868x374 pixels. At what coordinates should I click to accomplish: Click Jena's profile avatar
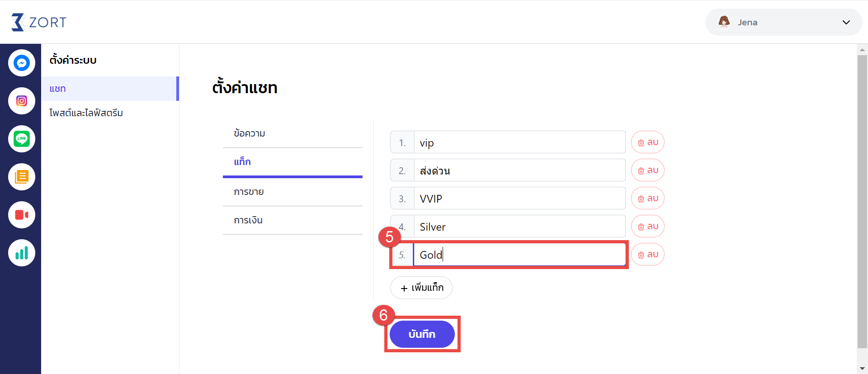(x=724, y=22)
